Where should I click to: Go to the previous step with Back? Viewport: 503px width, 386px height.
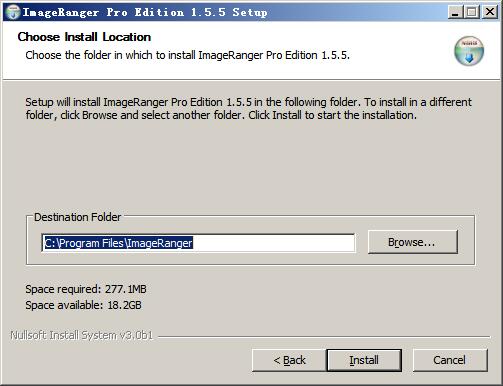(x=289, y=360)
